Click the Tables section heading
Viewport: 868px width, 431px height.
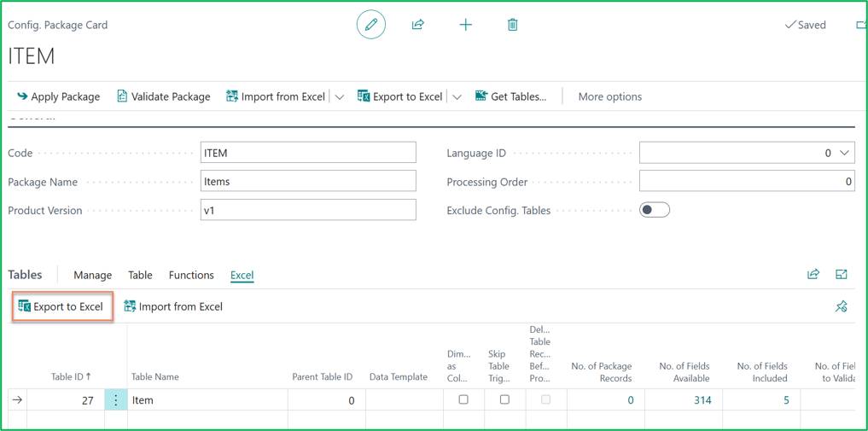(25, 275)
